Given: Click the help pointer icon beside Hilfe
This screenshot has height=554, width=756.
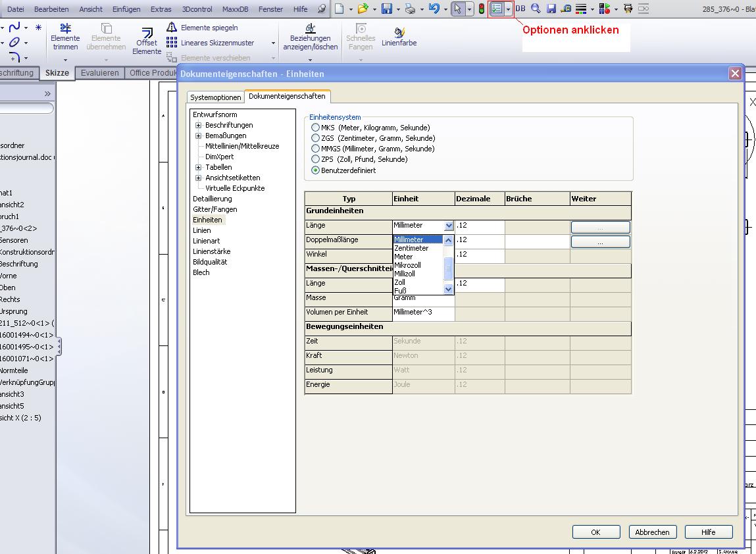Looking at the screenshot, I should pyautogui.click(x=321, y=9).
